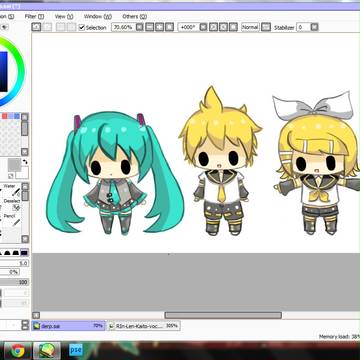
Task: Click the zoom out minus button
Action: coord(150,27)
